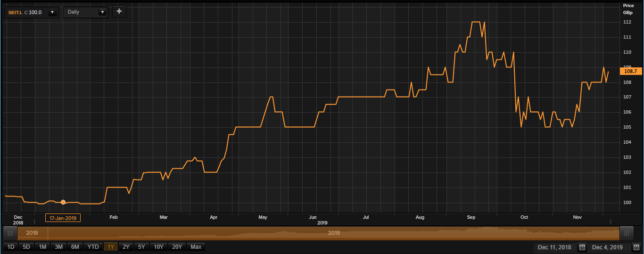This screenshot has height=254, width=644.
Task: Click the start date field Dec 11, 2018
Action: tap(554, 247)
